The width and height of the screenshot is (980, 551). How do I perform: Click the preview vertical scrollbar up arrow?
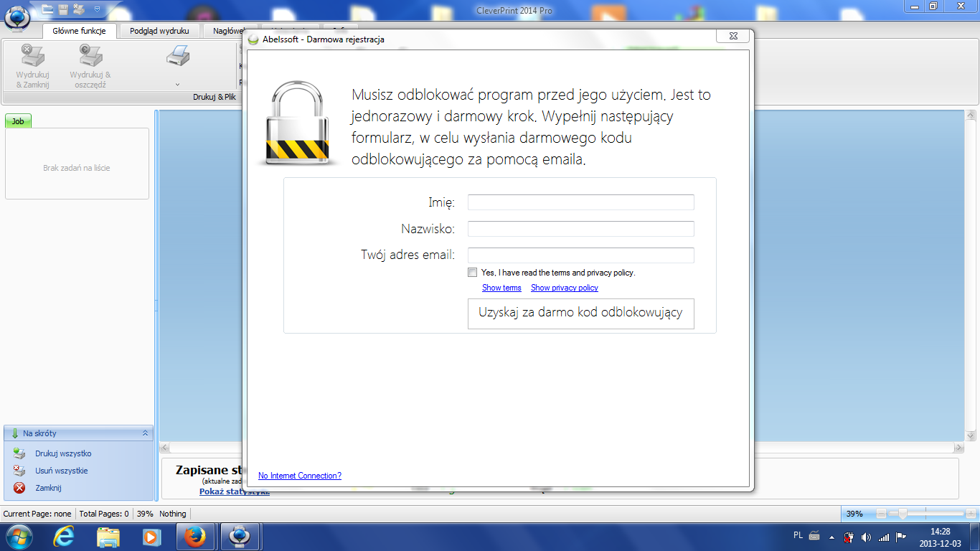pos(971,116)
